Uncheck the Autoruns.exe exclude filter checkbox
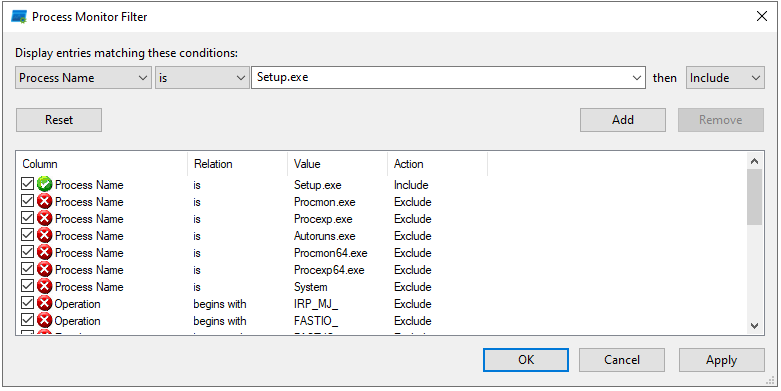The width and height of the screenshot is (781, 391). pos(28,235)
